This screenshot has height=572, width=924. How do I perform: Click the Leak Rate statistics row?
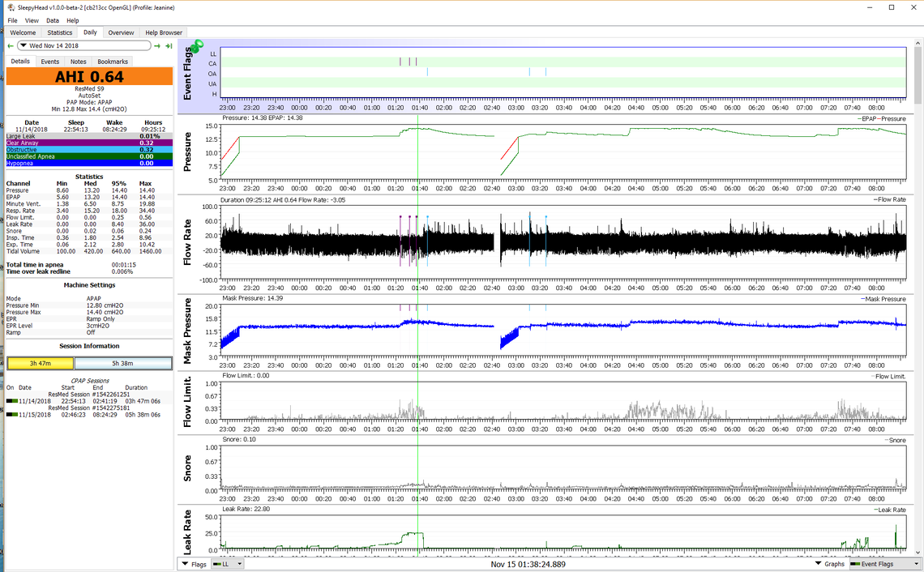pyautogui.click(x=89, y=224)
